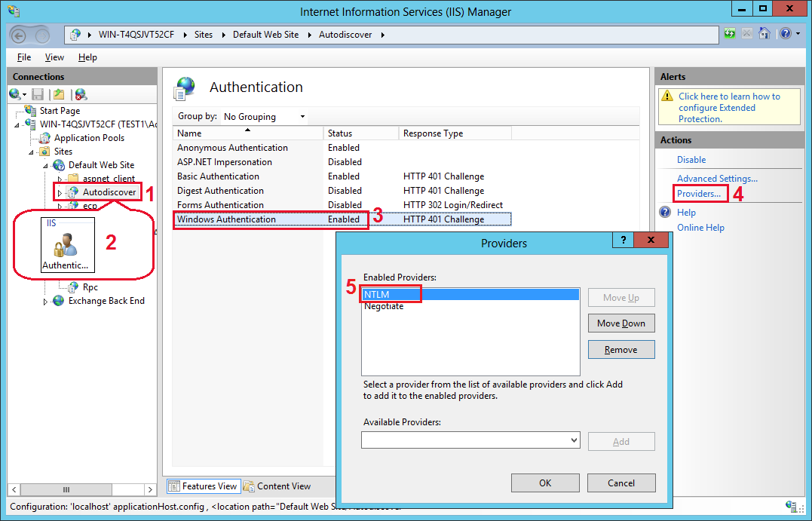Image resolution: width=812 pixels, height=521 pixels.
Task: Click the stop loading icon
Action: pos(746,34)
